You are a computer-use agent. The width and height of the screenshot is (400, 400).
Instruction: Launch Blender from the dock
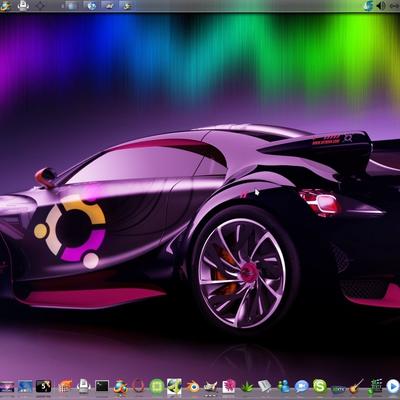(192, 387)
